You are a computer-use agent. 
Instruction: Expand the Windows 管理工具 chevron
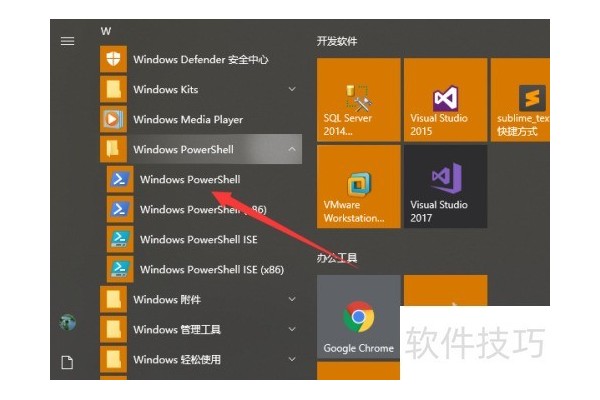click(x=292, y=329)
